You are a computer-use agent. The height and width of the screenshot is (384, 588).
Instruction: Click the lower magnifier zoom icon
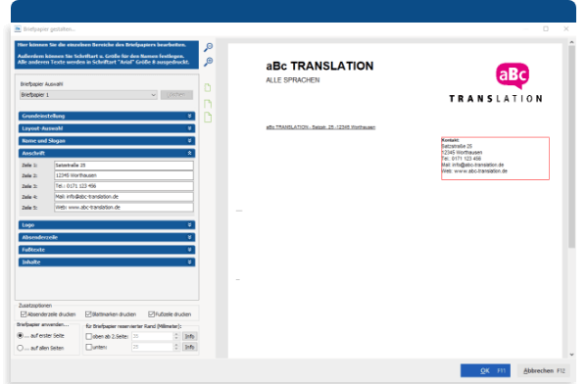[208, 62]
